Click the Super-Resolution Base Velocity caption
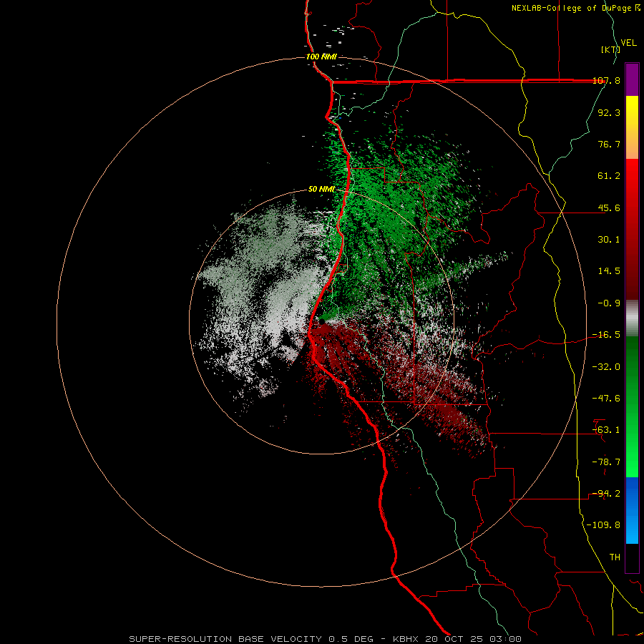 point(326,639)
